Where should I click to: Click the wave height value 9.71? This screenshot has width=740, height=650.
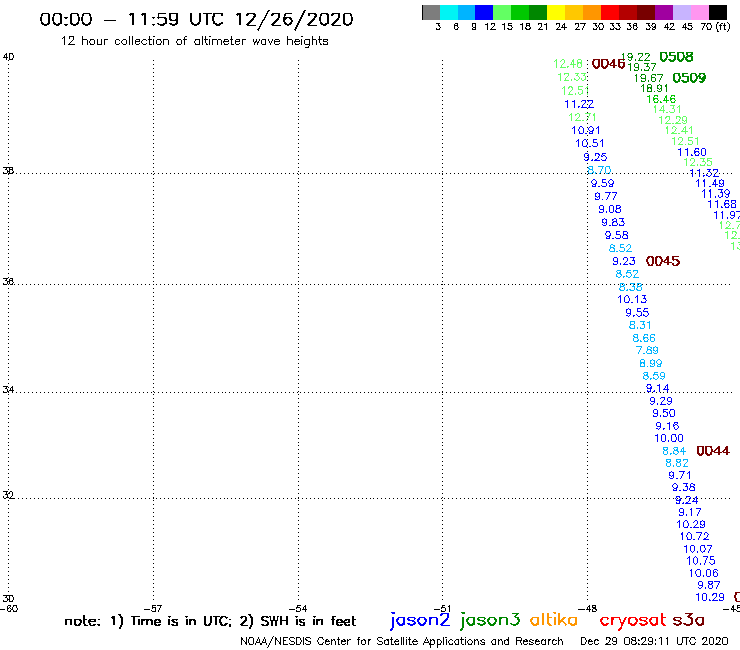point(680,475)
